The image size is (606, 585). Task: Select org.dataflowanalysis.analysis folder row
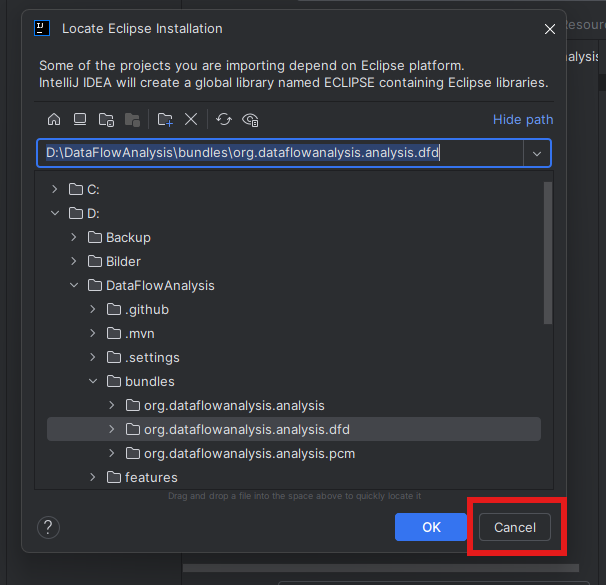click(294, 405)
